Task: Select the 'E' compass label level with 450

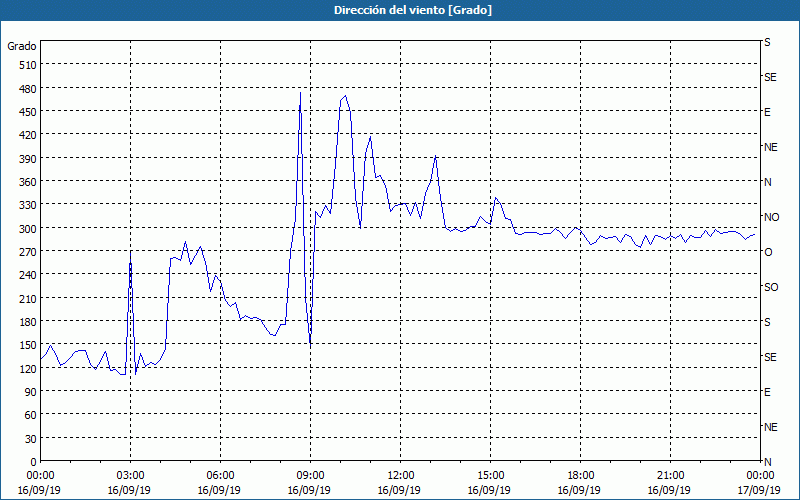Action: pyautogui.click(x=767, y=112)
